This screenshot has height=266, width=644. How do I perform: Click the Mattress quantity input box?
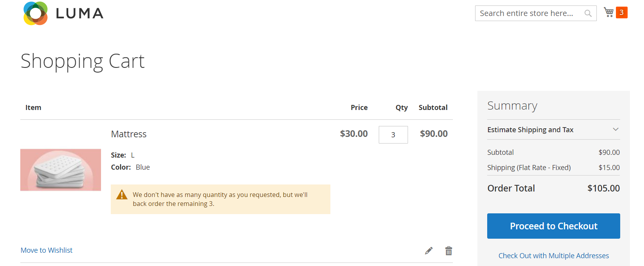[393, 135]
